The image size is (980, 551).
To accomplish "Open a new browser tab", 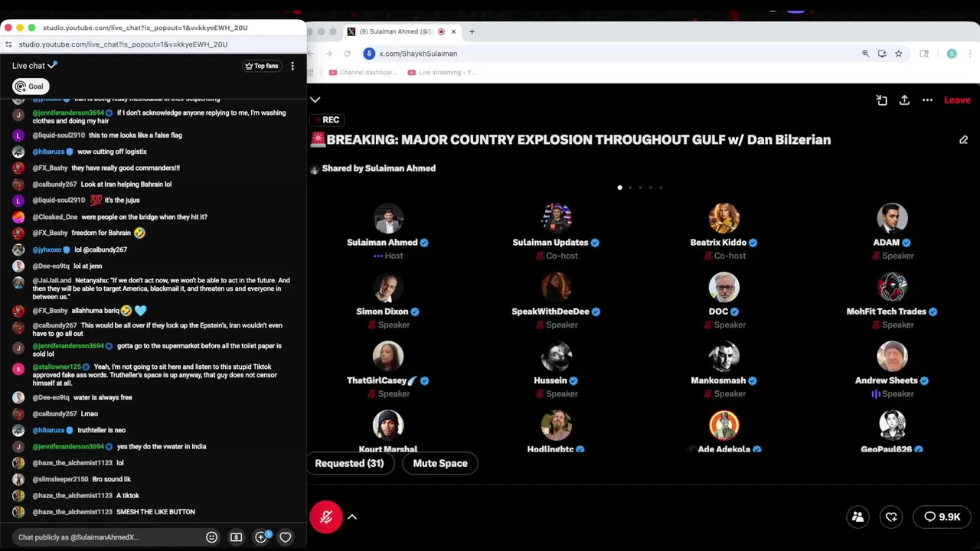I will [472, 31].
